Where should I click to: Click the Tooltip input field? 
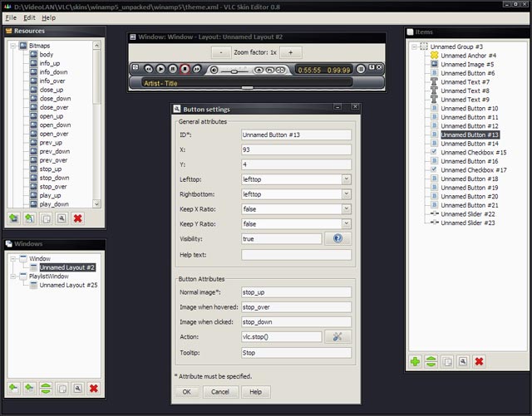pos(296,353)
